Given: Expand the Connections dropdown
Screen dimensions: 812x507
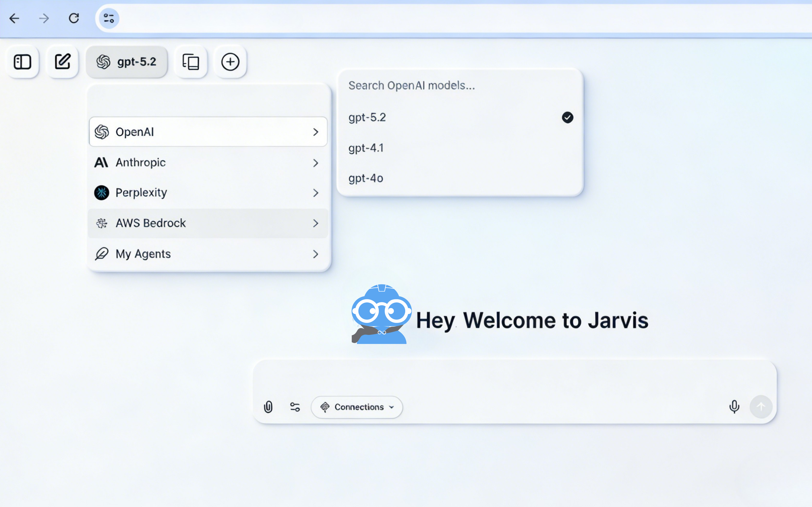Looking at the screenshot, I should [357, 407].
